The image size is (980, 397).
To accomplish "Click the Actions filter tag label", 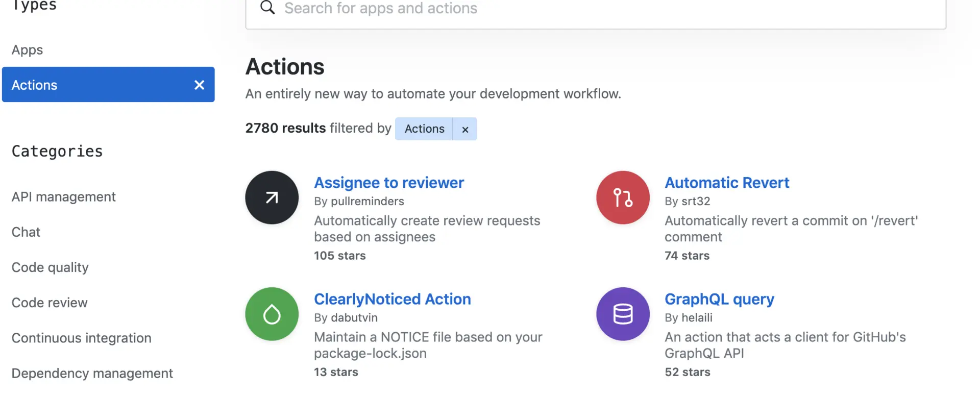I will (x=424, y=129).
